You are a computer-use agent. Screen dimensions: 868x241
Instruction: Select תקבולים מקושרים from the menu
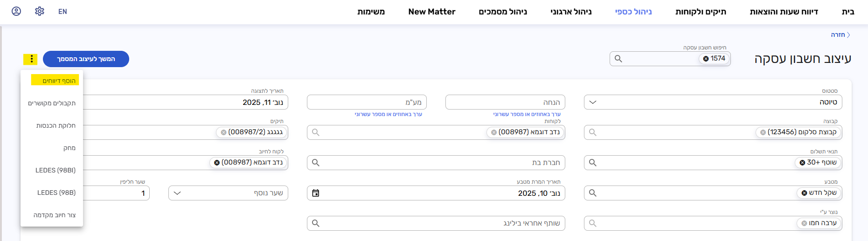(52, 103)
